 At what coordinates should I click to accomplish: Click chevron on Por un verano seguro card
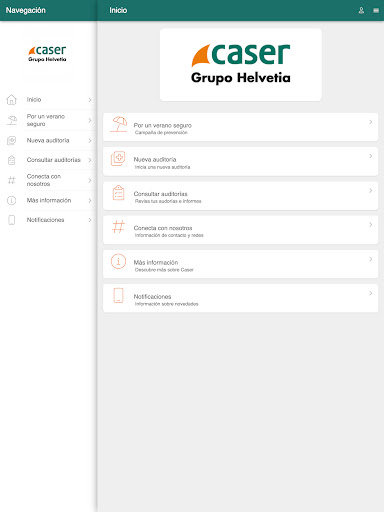[371, 122]
